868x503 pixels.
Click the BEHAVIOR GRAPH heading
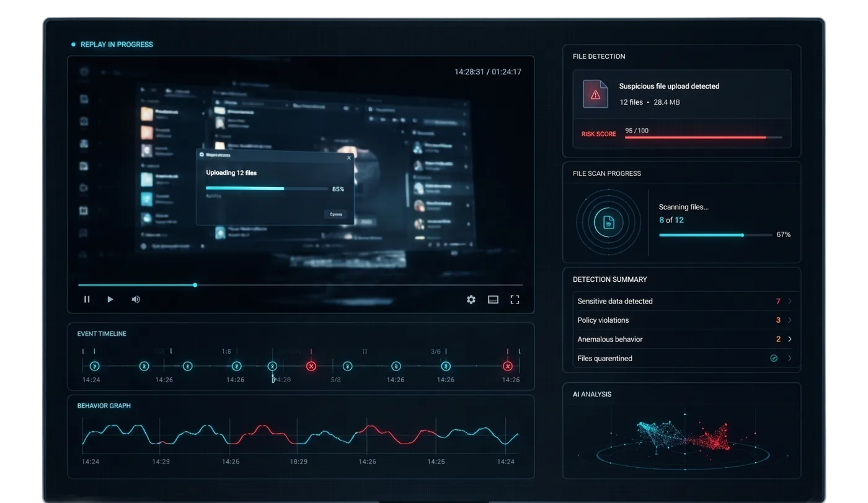click(x=104, y=406)
